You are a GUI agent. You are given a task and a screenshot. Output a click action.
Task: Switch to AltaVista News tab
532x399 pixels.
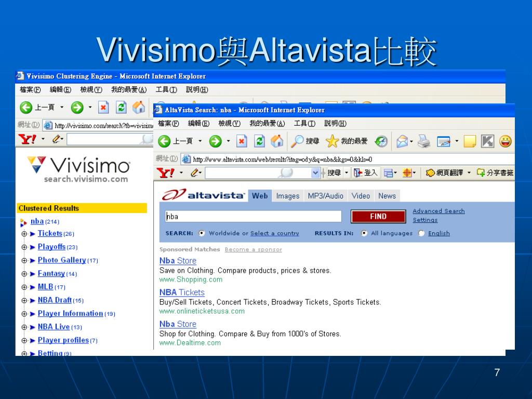point(387,196)
